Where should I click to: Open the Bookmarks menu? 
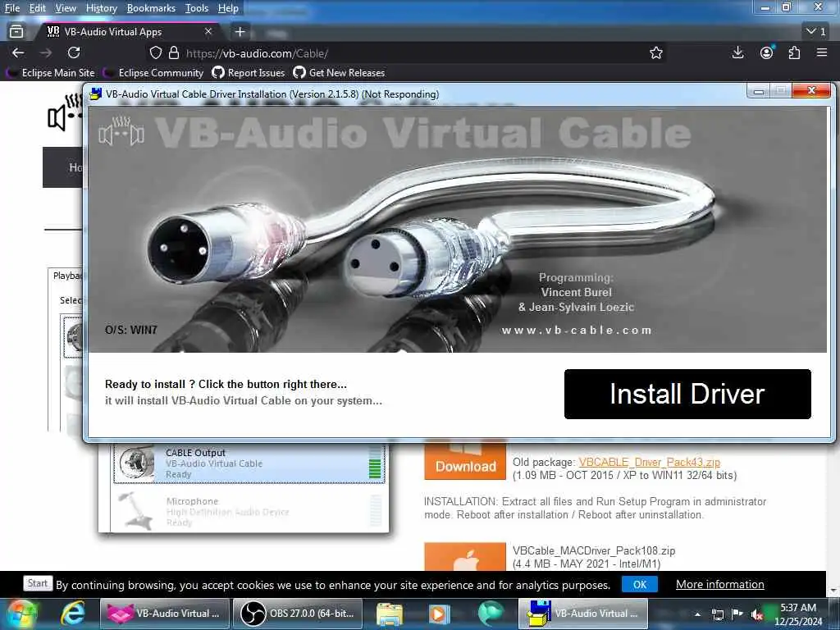pyautogui.click(x=151, y=8)
